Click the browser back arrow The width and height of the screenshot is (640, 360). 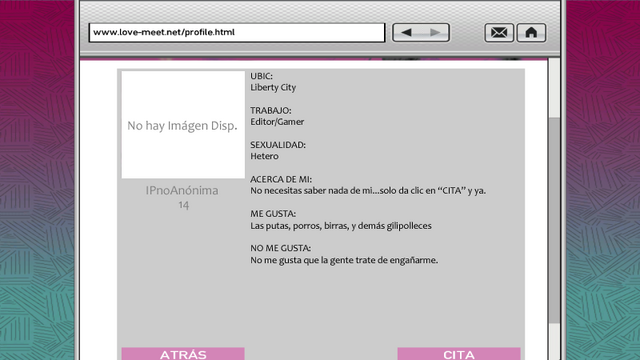[407, 32]
